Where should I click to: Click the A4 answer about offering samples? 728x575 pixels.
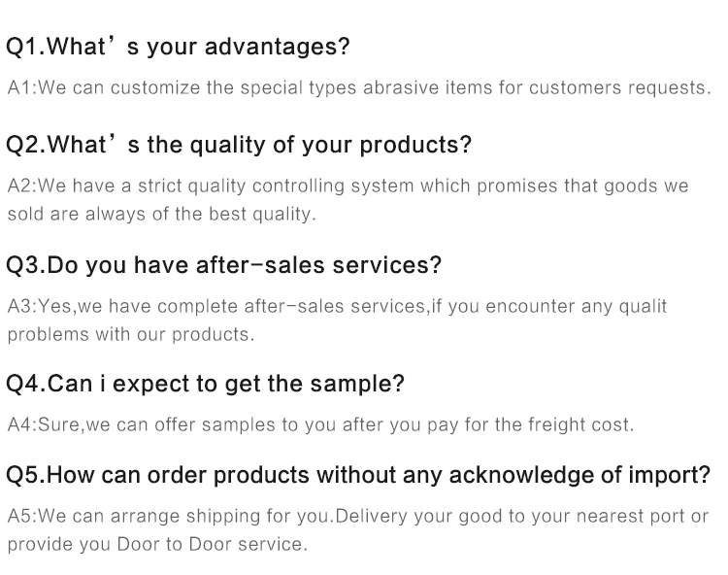point(320,424)
